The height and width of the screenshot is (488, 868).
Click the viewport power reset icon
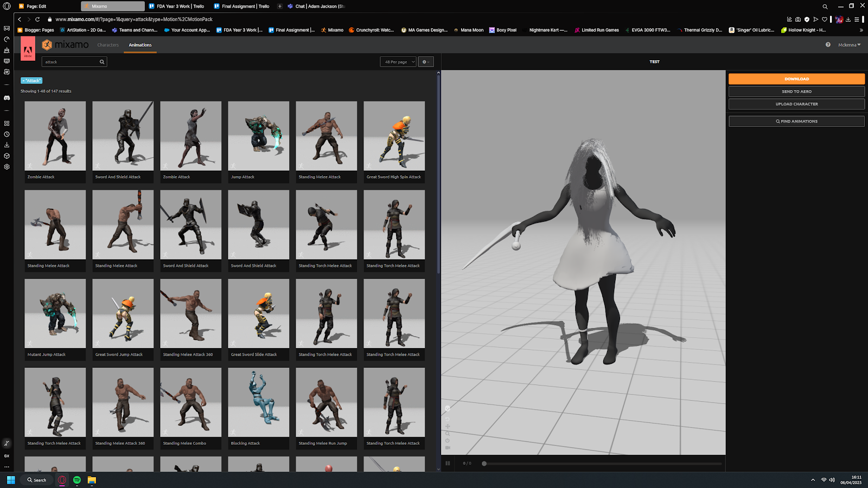pyautogui.click(x=448, y=440)
